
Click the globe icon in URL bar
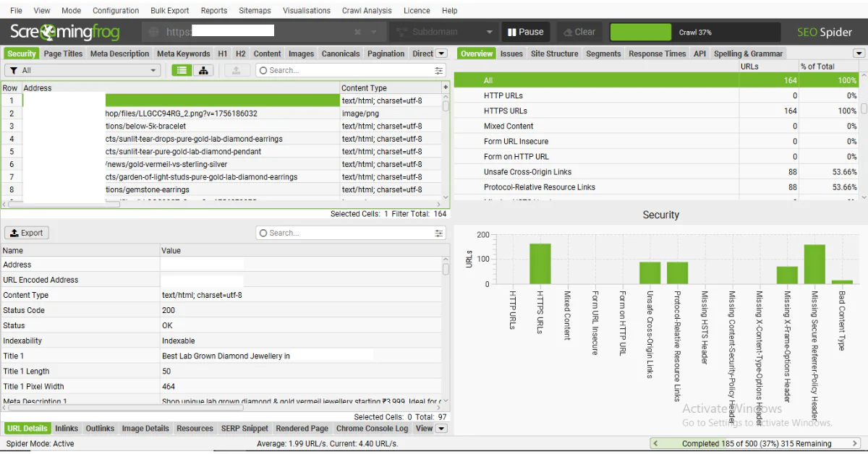153,32
